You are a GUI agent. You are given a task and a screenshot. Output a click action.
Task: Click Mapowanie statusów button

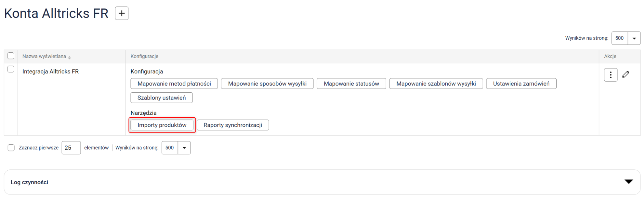click(x=351, y=84)
